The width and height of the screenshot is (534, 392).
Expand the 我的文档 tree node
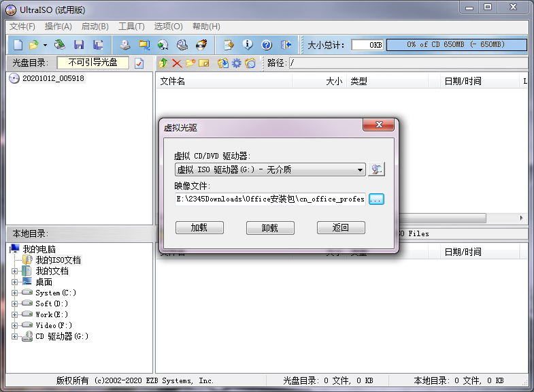pyautogui.click(x=14, y=271)
